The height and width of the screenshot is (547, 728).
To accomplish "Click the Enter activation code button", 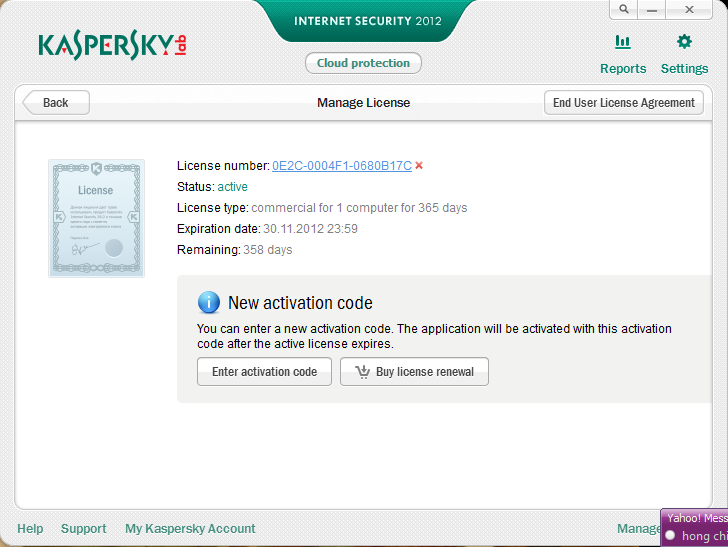I will (x=264, y=371).
